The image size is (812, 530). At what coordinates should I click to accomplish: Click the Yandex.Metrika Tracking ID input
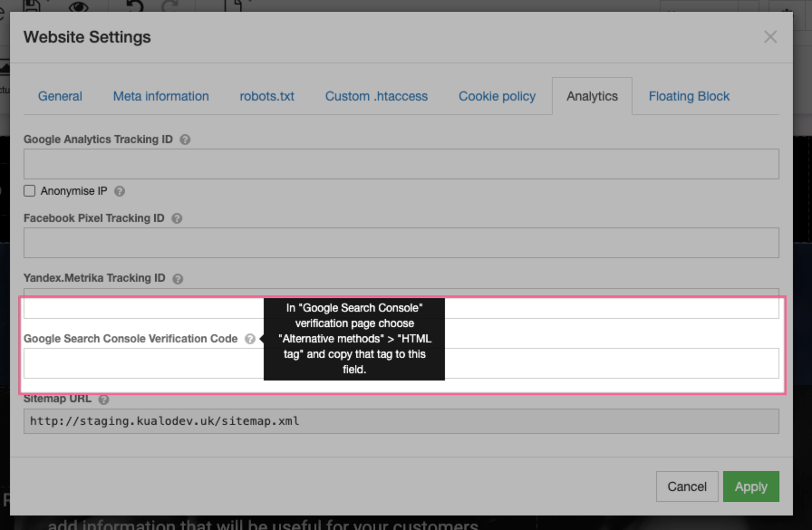(401, 304)
